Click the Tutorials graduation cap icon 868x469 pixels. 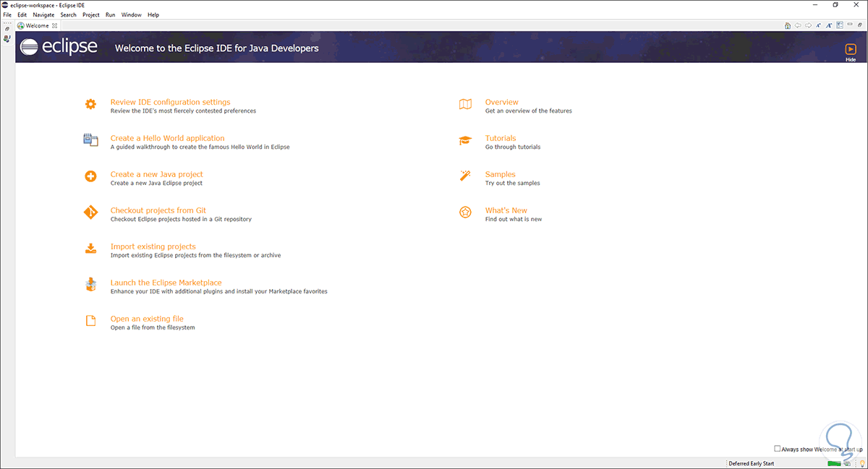(465, 140)
